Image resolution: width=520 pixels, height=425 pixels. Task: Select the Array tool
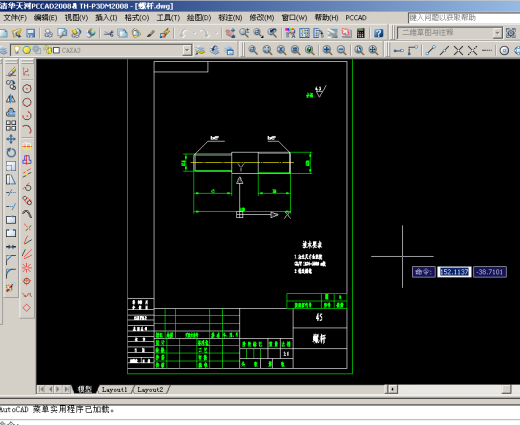(x=11, y=126)
